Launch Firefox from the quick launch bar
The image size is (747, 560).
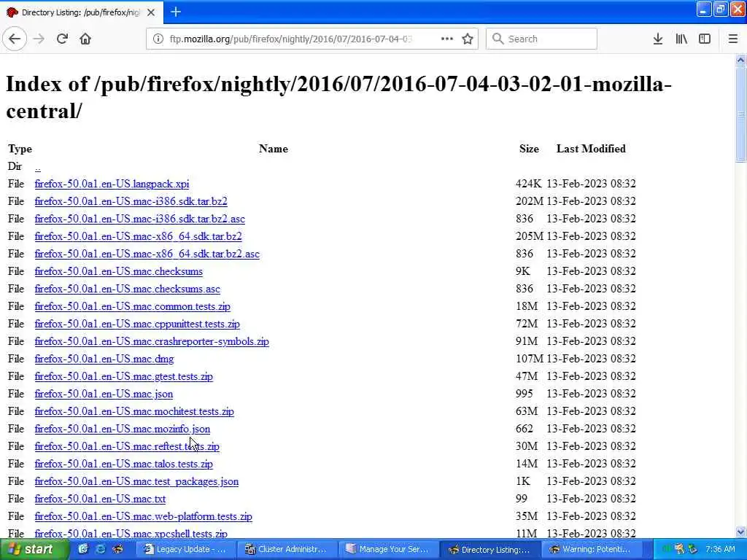[117, 550]
